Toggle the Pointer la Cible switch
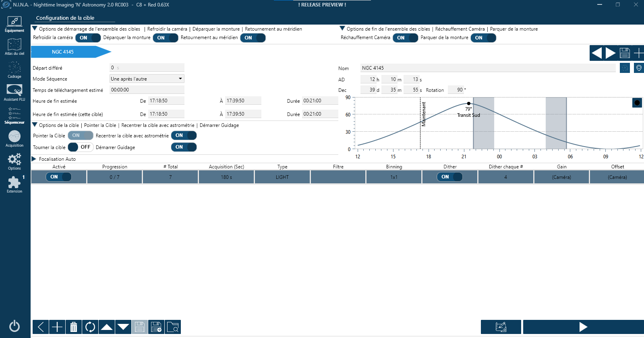Screen dimensions: 644x338 (81, 135)
